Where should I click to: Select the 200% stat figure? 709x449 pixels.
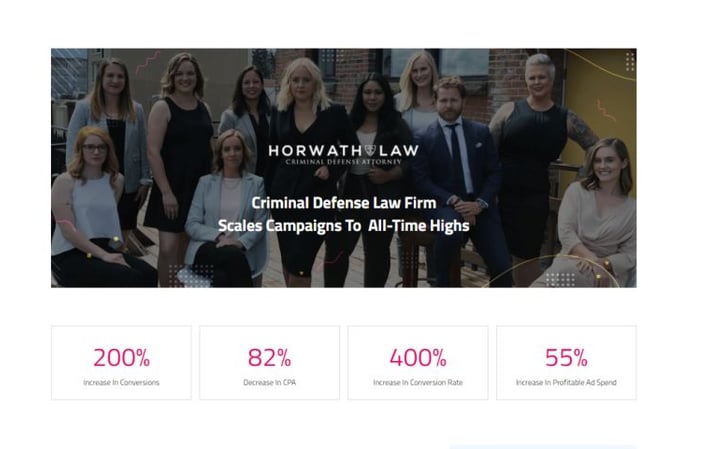click(x=121, y=358)
